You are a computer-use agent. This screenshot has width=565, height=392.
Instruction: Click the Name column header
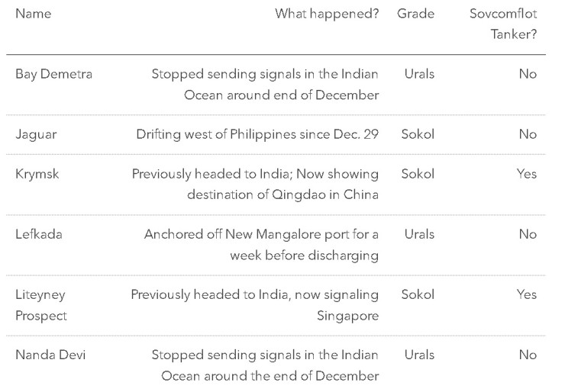point(33,14)
